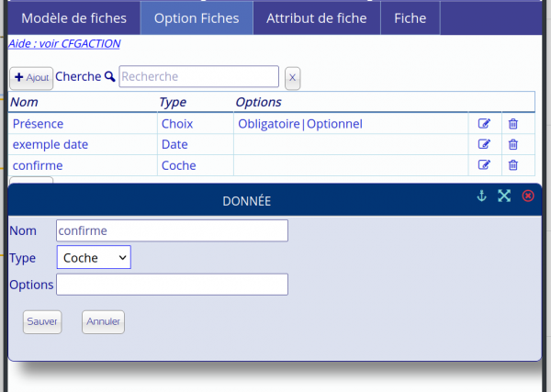Switch to the Modèle de fiches tab
The image size is (551, 392).
click(73, 18)
